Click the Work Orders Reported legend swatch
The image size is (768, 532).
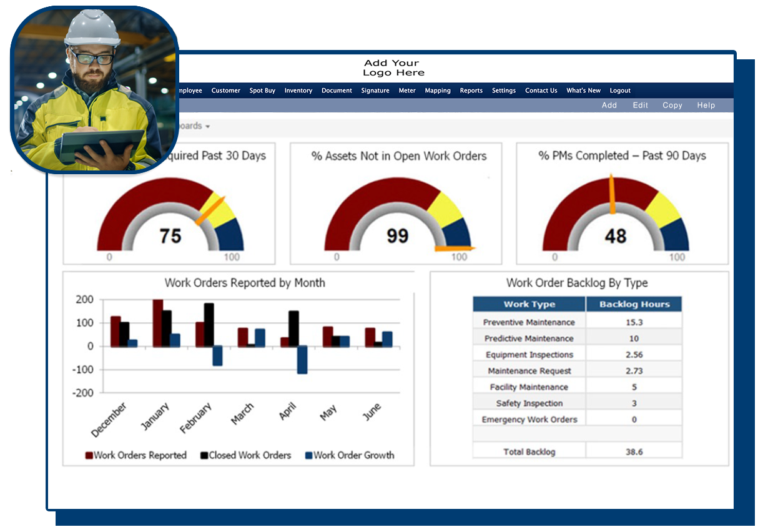click(x=89, y=455)
